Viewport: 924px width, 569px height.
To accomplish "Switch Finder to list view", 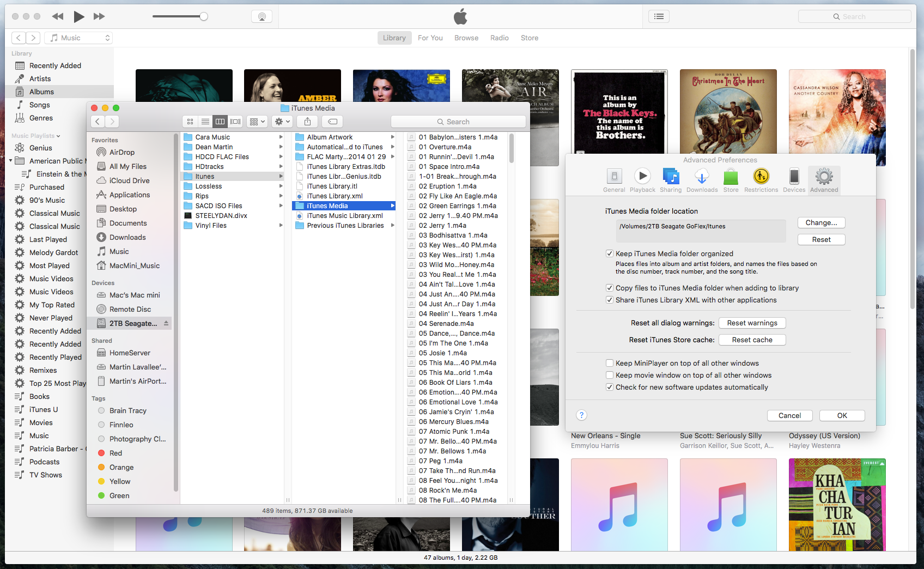I will [x=205, y=122].
